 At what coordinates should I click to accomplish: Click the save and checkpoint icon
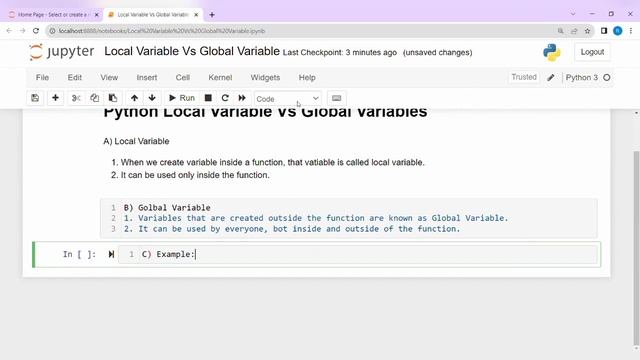coord(35,98)
